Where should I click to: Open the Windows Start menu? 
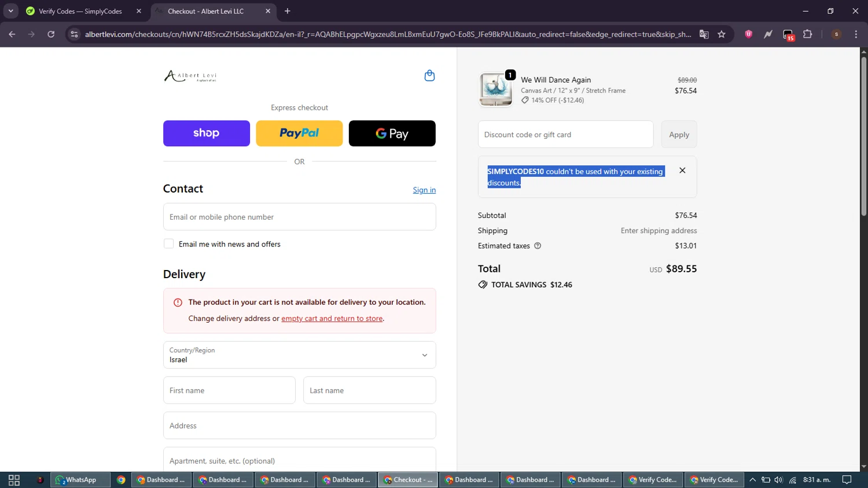14,480
